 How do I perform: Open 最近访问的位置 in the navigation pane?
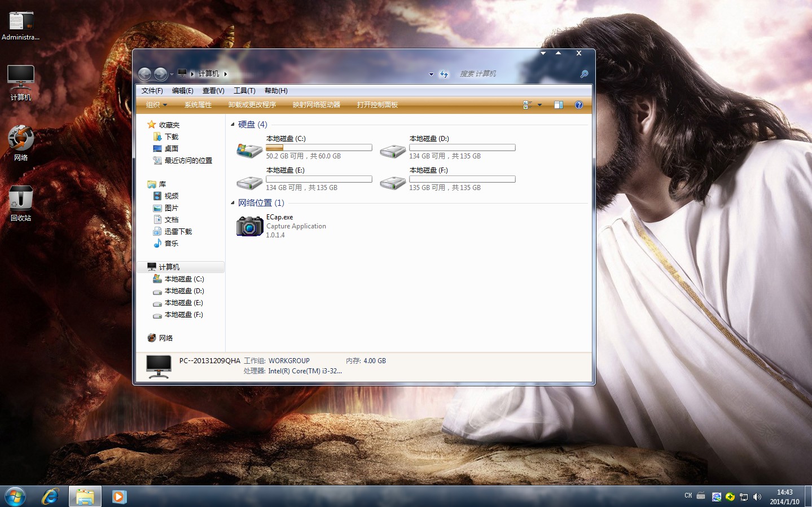click(x=183, y=161)
